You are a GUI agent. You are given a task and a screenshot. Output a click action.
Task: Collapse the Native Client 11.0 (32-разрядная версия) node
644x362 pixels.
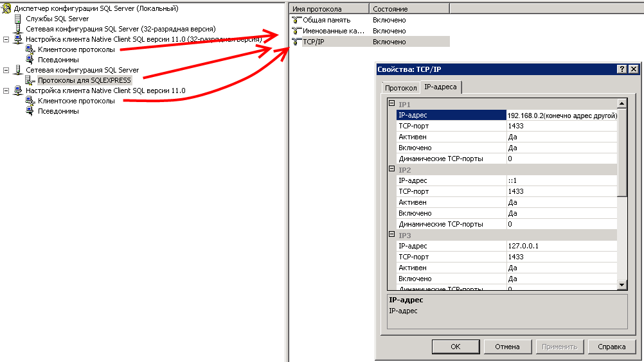[6, 39]
